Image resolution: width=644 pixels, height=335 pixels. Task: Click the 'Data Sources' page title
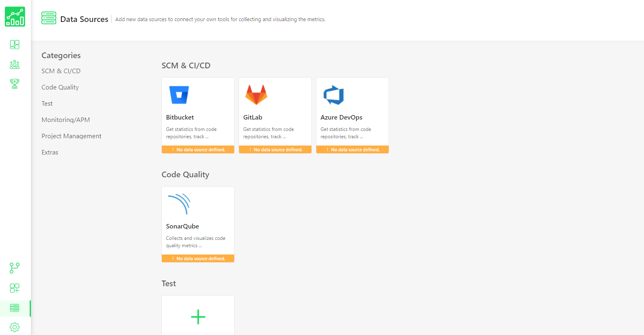point(84,19)
